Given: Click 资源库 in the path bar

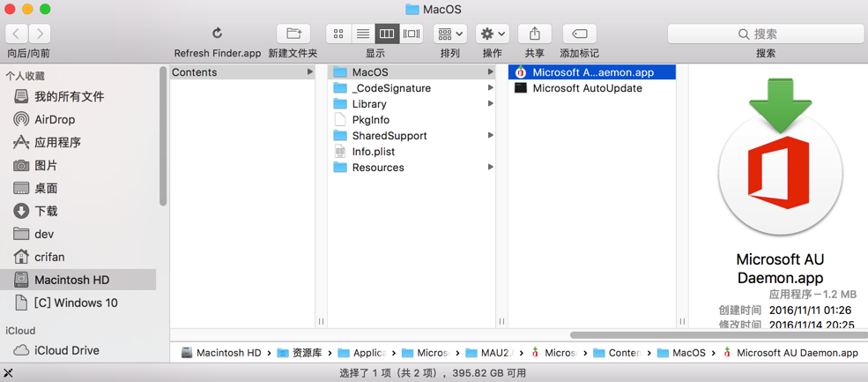Looking at the screenshot, I should pyautogui.click(x=300, y=353).
